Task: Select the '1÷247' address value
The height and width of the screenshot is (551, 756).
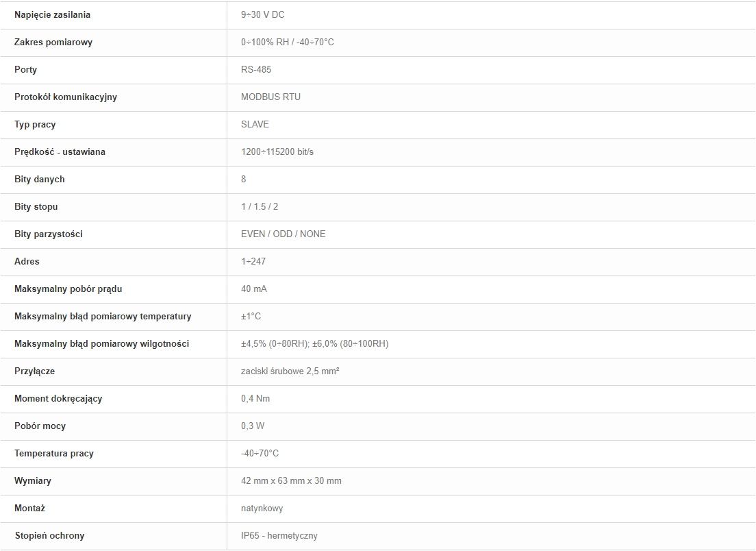Action: tap(253, 262)
